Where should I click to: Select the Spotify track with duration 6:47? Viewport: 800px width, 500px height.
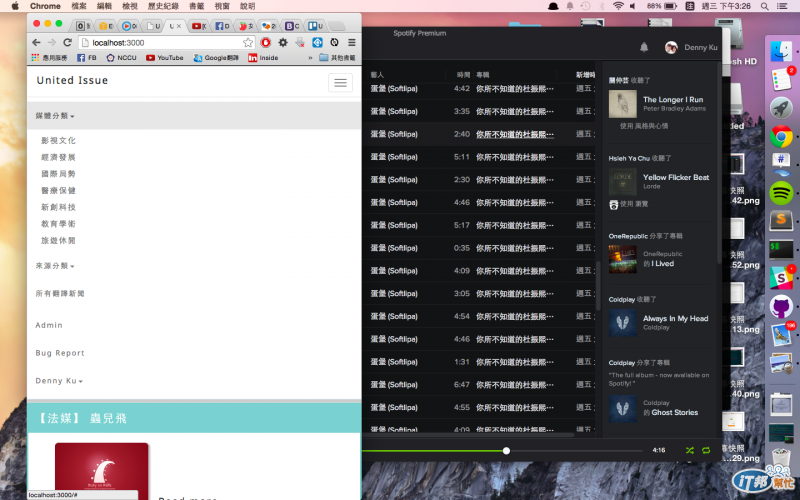coord(480,384)
